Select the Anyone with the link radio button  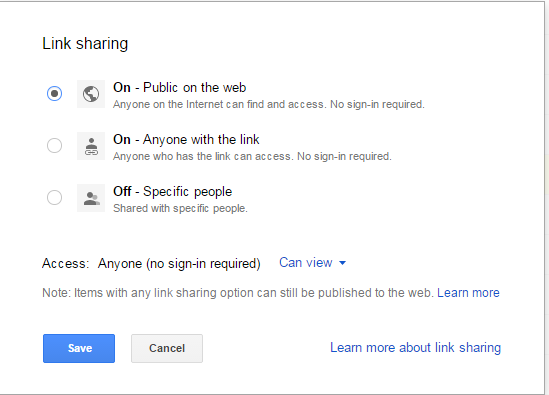pyautogui.click(x=55, y=145)
